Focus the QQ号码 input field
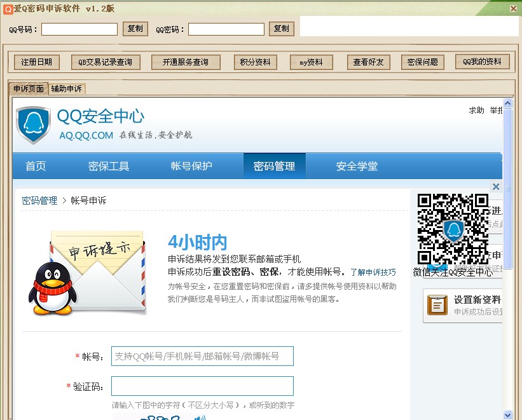The image size is (522, 420). point(79,29)
